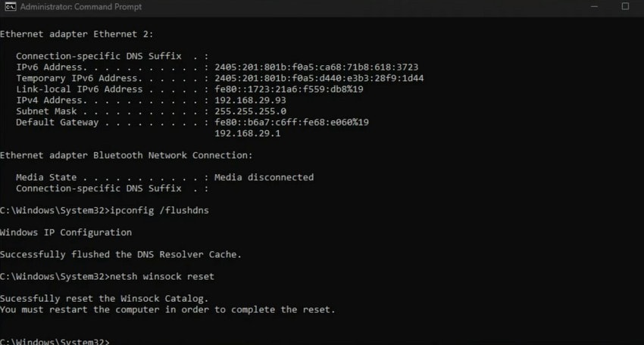Click the Link-local IPv6 Address value
Viewport: 644px width, 345px height.
tap(289, 89)
